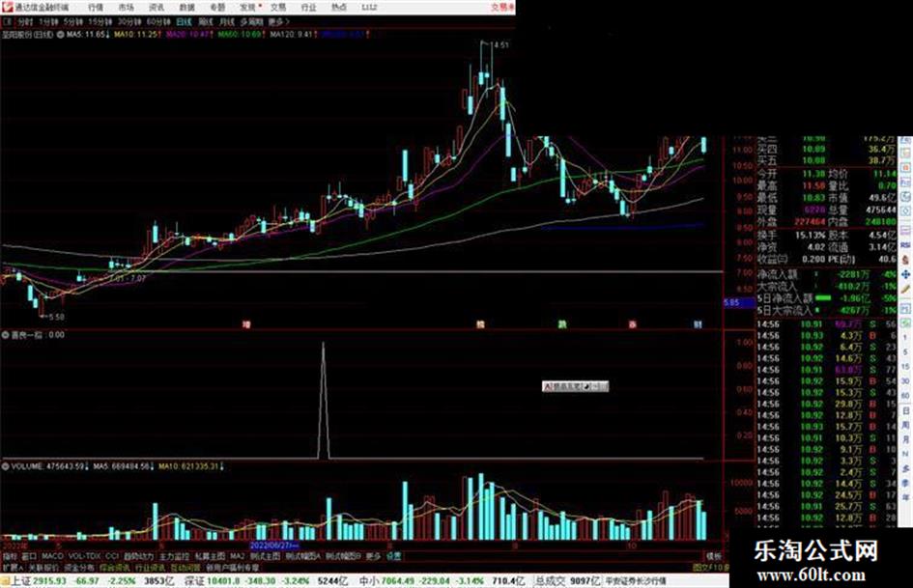Click the round icon before MA5 label
Screen dimensions: 913x588
(x=60, y=35)
